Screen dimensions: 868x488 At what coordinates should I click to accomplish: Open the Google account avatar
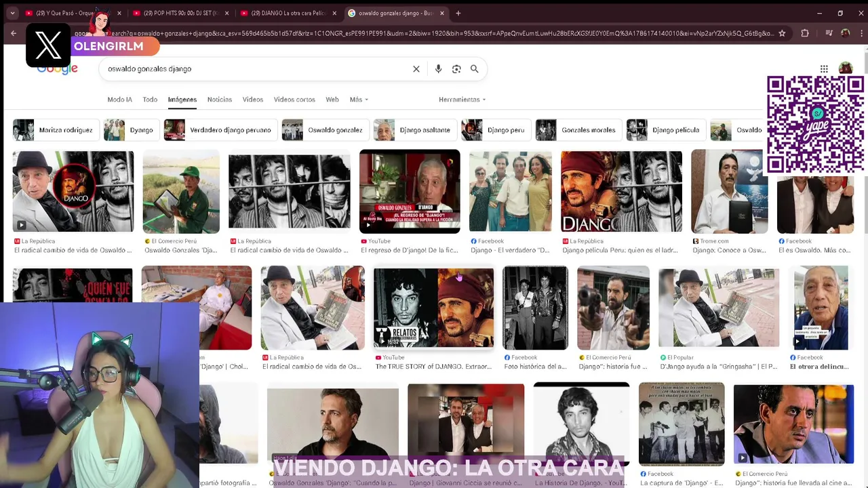coord(845,68)
